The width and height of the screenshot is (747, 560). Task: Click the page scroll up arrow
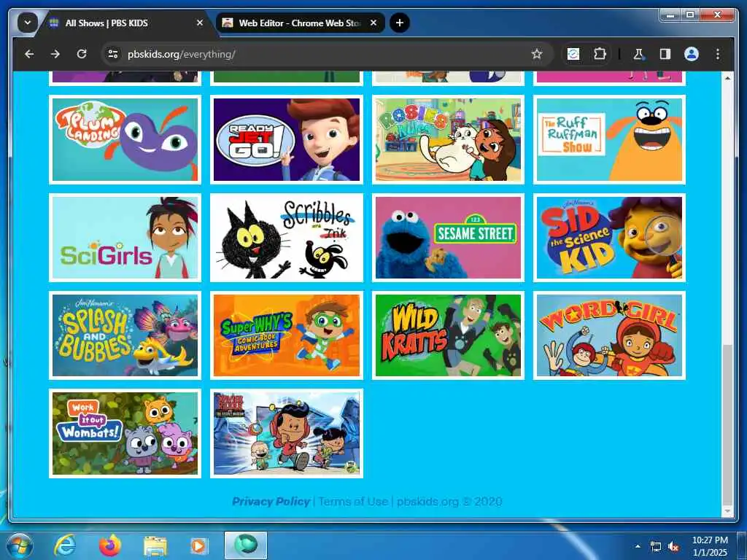(727, 77)
